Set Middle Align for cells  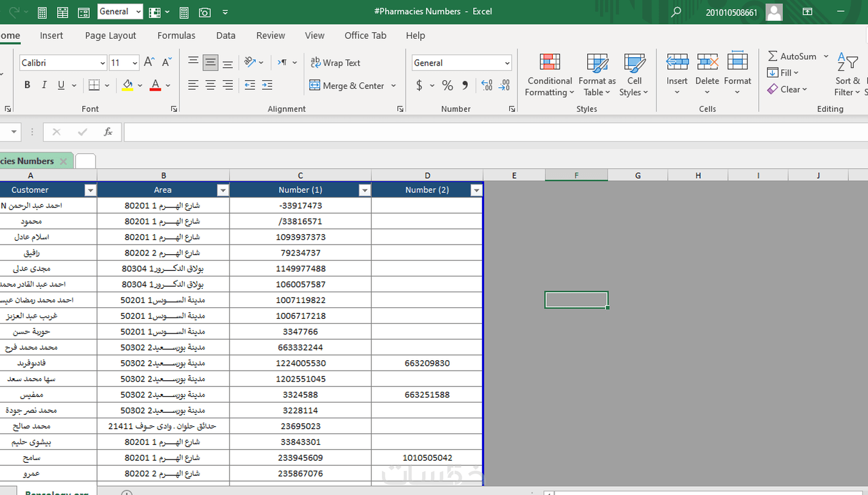210,62
